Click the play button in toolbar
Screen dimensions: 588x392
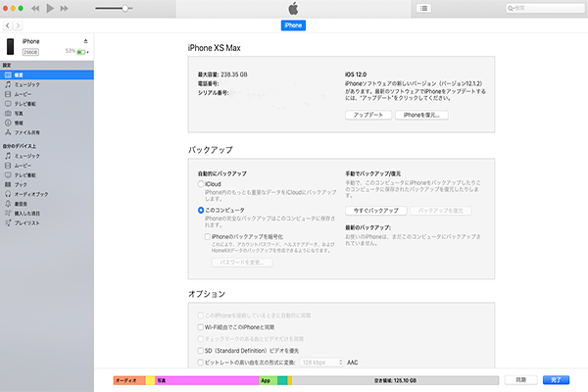[50, 8]
